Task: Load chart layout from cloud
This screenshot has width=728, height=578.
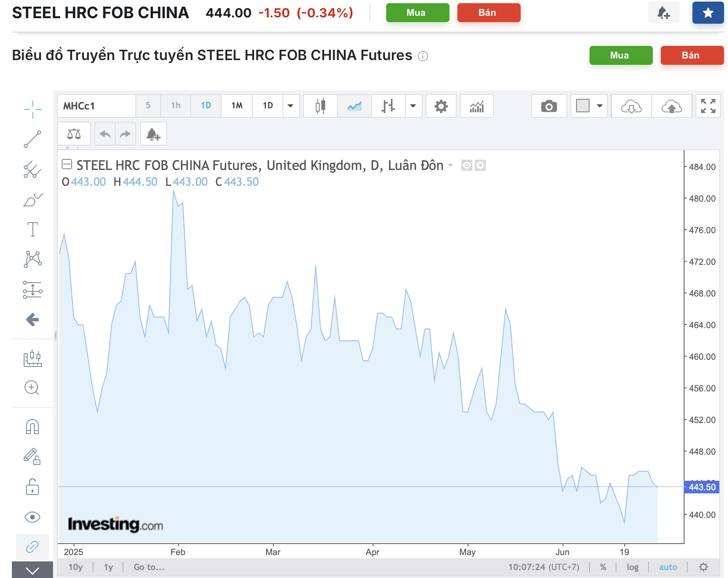Action: tap(631, 106)
